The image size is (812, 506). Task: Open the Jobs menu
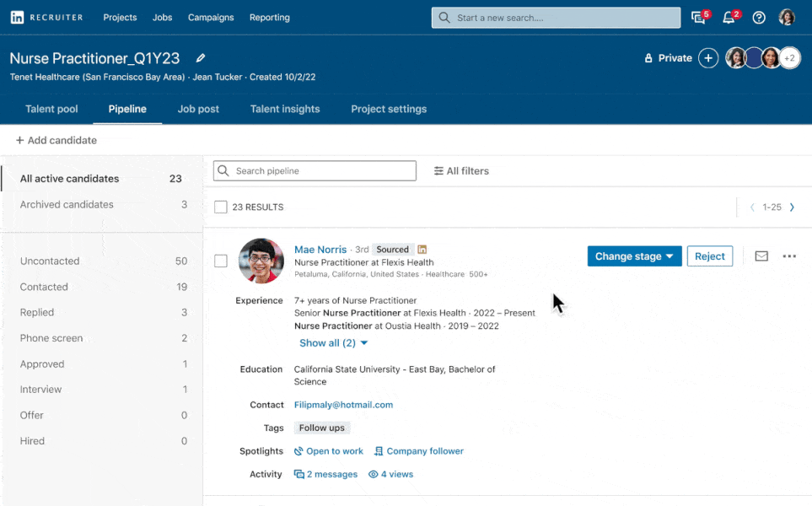(162, 17)
